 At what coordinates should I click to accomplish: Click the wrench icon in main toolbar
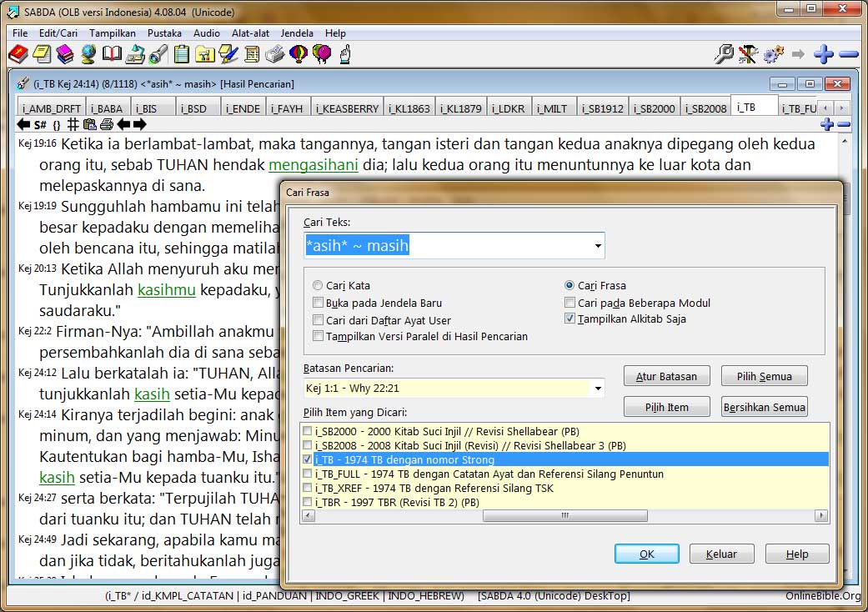click(x=724, y=54)
